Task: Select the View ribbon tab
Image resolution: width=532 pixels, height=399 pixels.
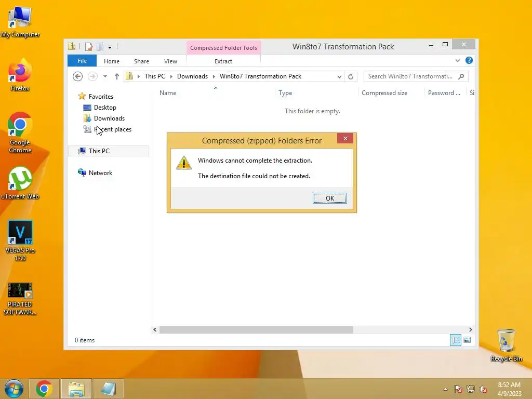Action: click(x=170, y=61)
